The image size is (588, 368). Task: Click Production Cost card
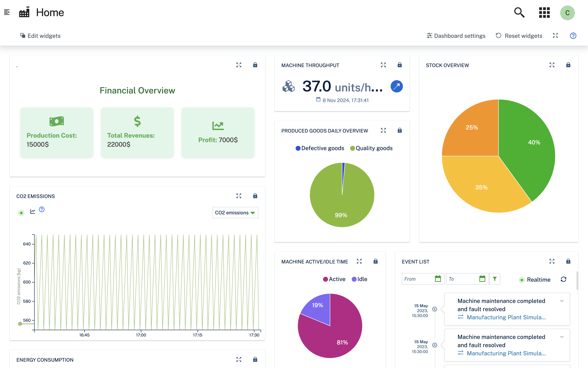(57, 132)
